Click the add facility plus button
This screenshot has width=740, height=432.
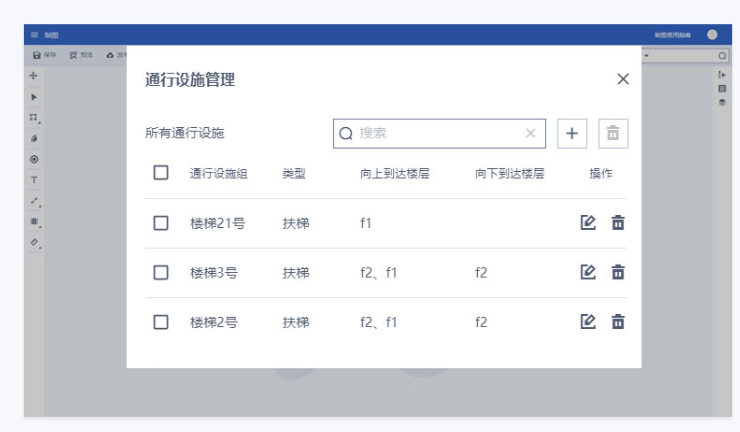click(571, 133)
